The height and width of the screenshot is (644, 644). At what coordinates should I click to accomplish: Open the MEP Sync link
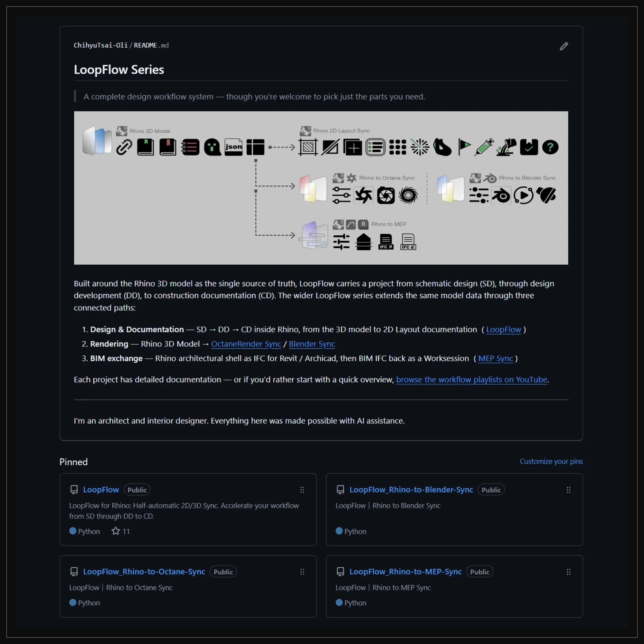[x=495, y=358]
